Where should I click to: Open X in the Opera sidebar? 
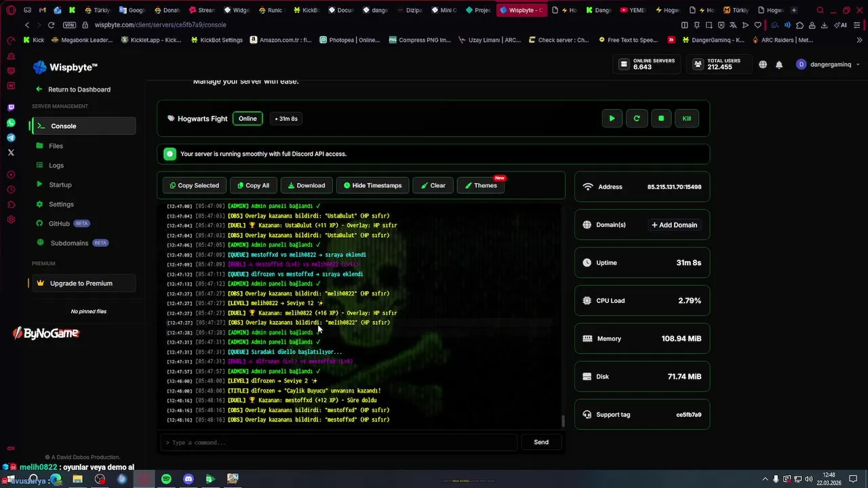pos(11,152)
